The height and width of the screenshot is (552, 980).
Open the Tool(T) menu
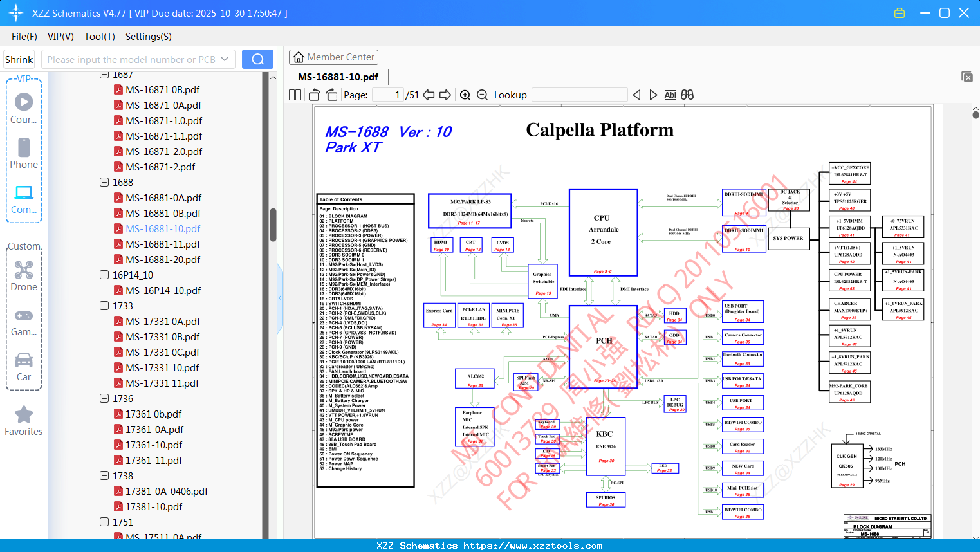100,37
